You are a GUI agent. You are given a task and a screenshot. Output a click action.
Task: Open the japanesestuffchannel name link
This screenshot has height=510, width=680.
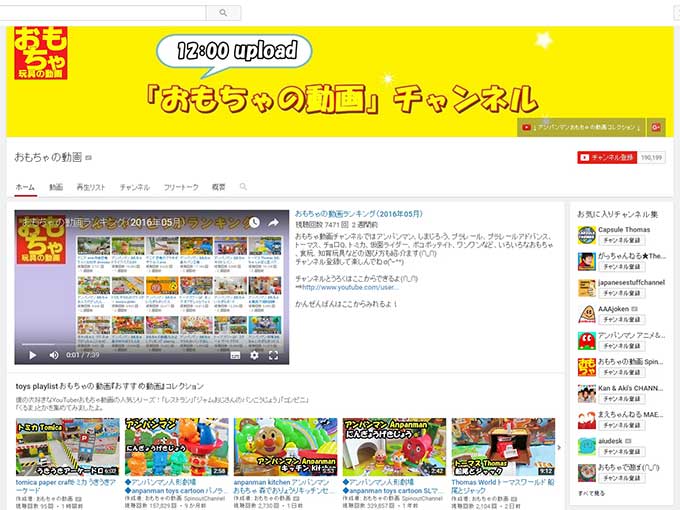631,282
